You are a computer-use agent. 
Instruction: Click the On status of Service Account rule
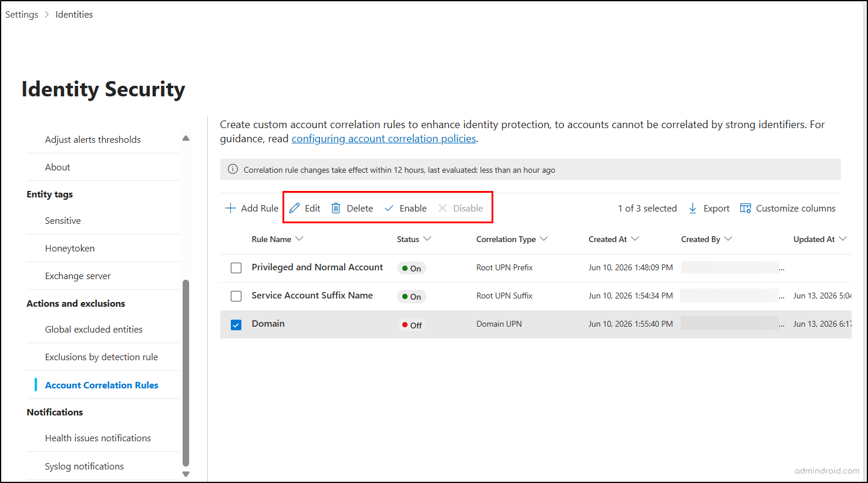click(412, 296)
